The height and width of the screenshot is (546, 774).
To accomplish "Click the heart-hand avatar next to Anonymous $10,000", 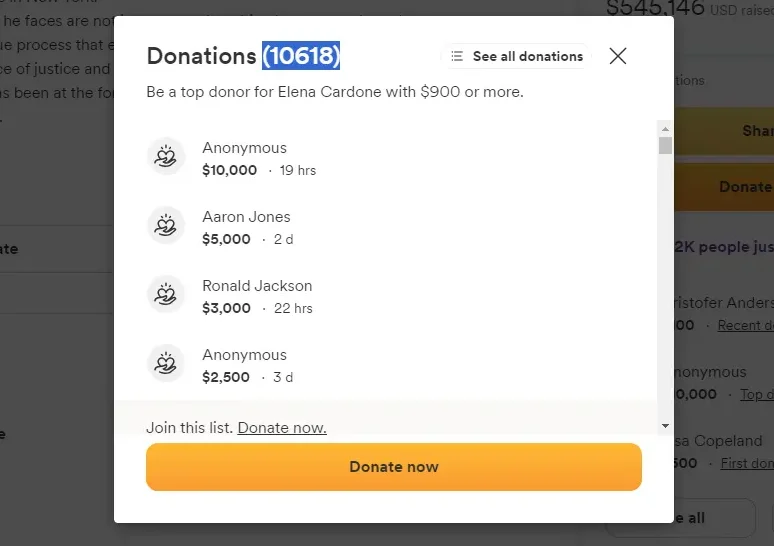I will click(x=166, y=156).
